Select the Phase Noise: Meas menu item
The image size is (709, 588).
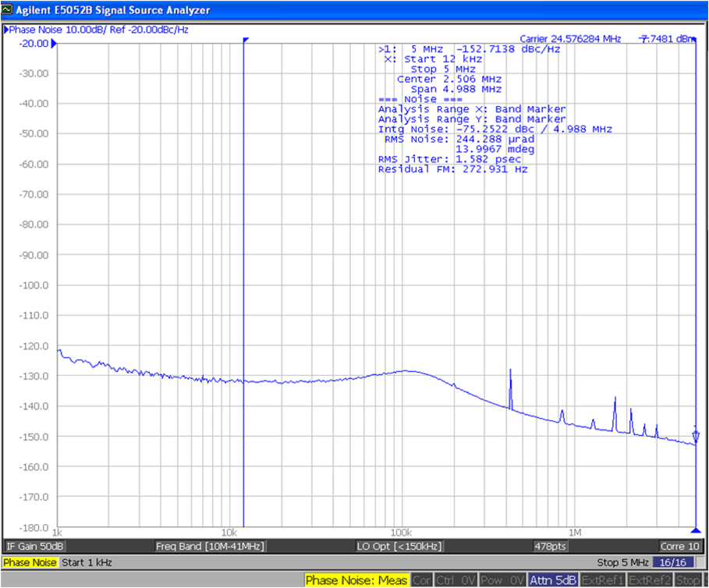[x=356, y=580]
